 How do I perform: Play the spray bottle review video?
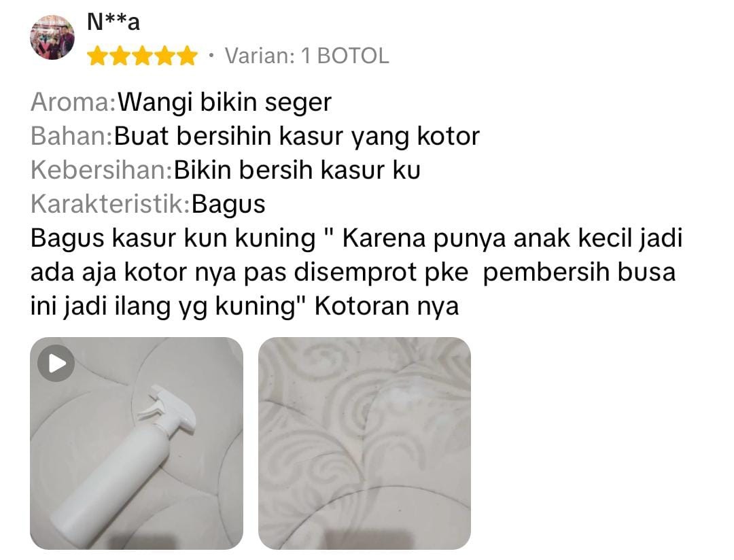click(x=56, y=364)
